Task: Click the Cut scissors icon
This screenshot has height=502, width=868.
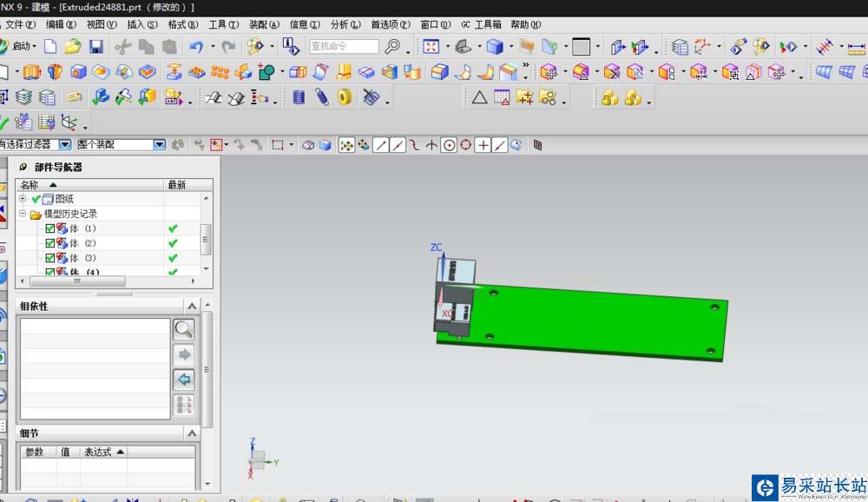Action: pyautogui.click(x=122, y=46)
